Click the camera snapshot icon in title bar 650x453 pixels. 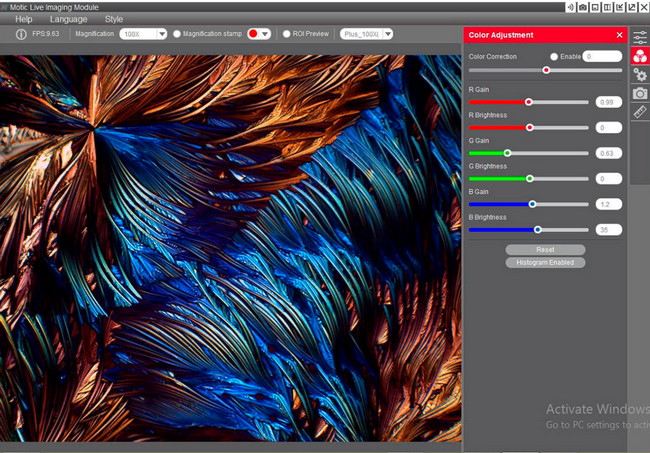(582, 7)
